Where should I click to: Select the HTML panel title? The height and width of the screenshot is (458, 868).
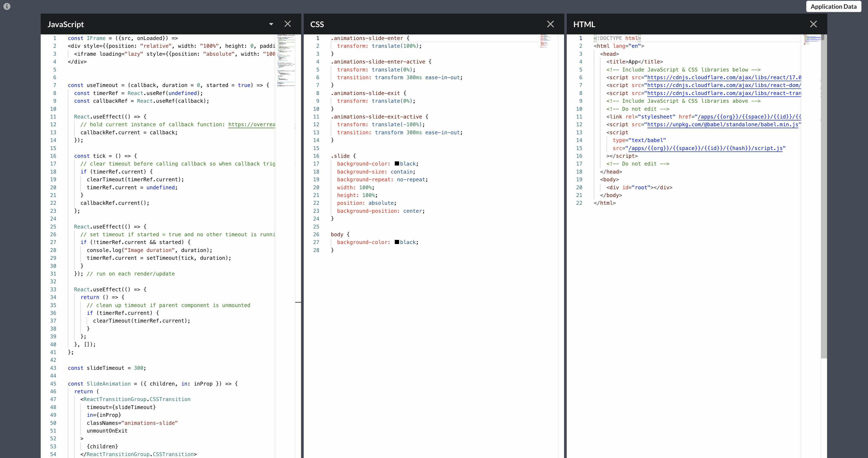tap(584, 24)
